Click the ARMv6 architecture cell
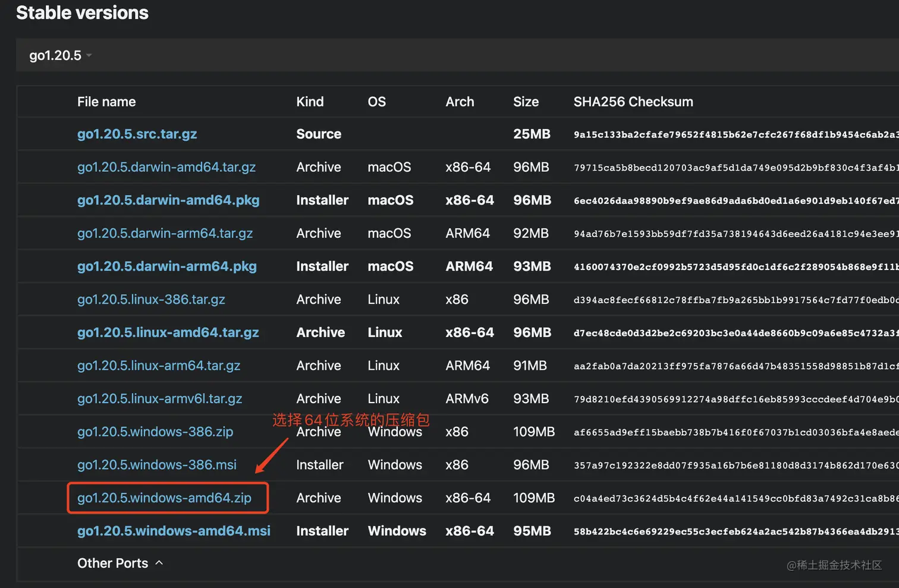The height and width of the screenshot is (588, 899). [467, 399]
